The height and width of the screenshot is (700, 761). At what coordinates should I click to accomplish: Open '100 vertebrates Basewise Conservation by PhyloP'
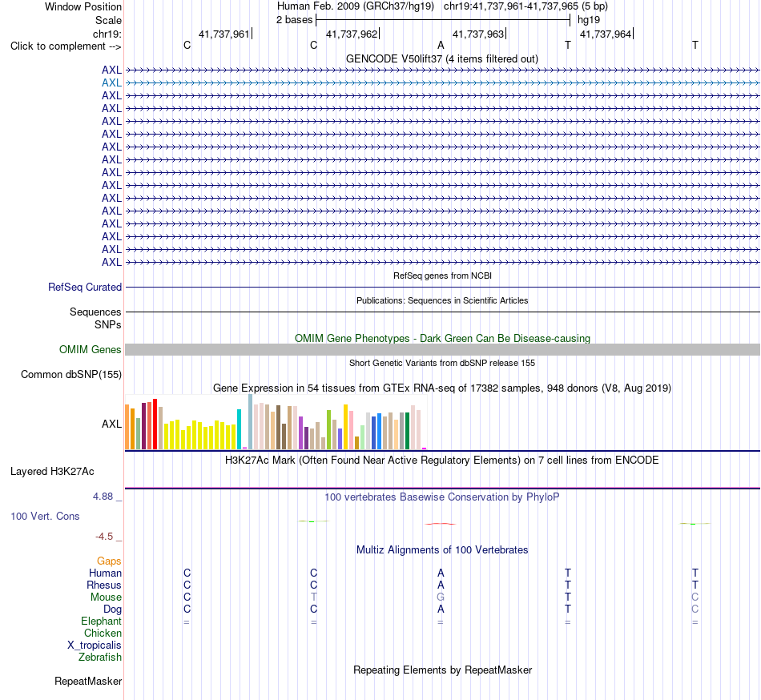(442, 497)
